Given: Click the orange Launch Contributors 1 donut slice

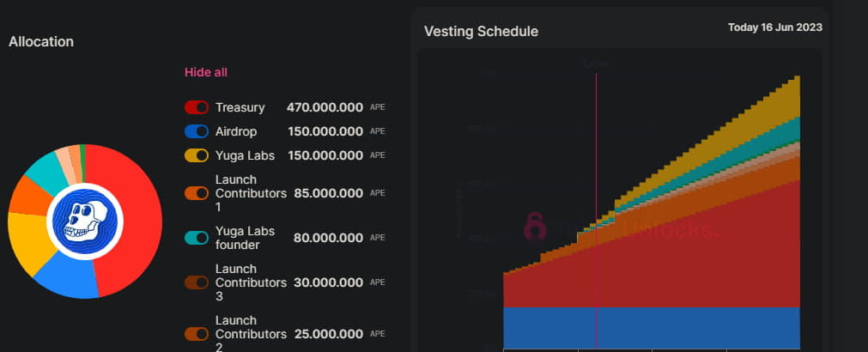Looking at the screenshot, I should click(x=28, y=197).
